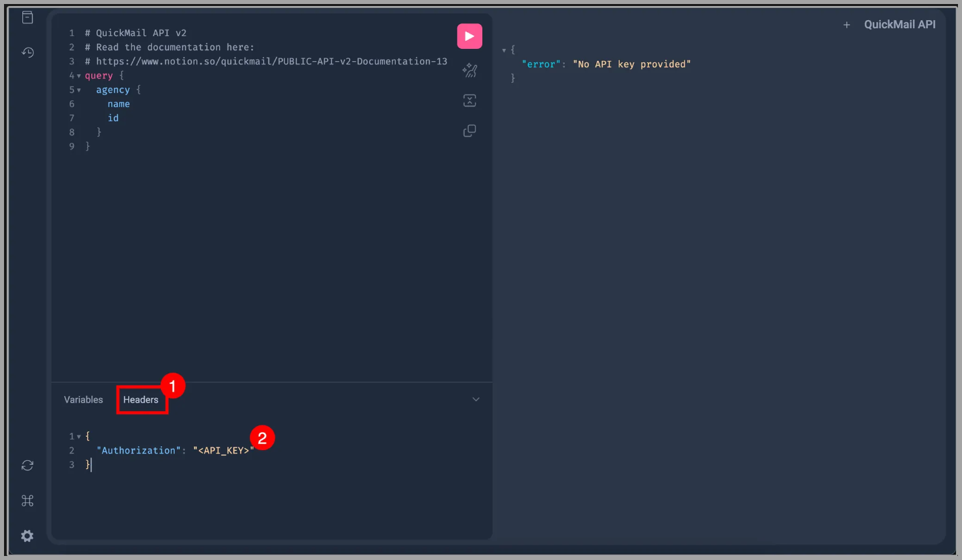962x560 pixels.
Task: Switch to the Headers tab
Action: [141, 400]
